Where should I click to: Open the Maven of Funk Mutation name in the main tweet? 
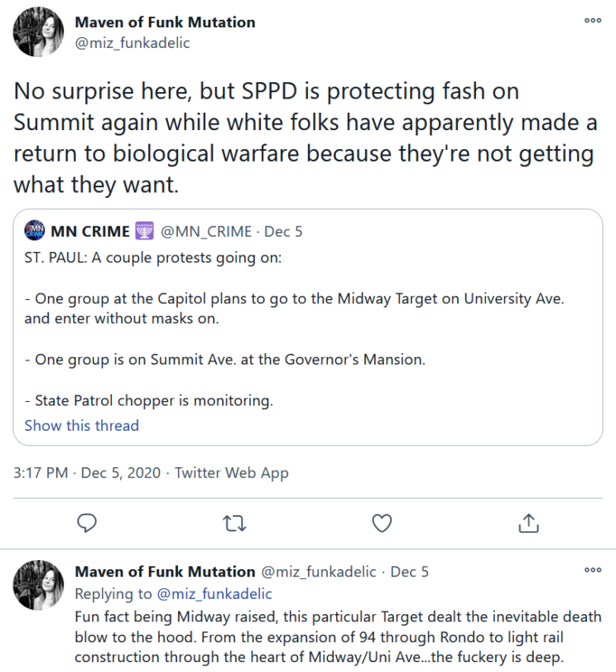click(165, 22)
